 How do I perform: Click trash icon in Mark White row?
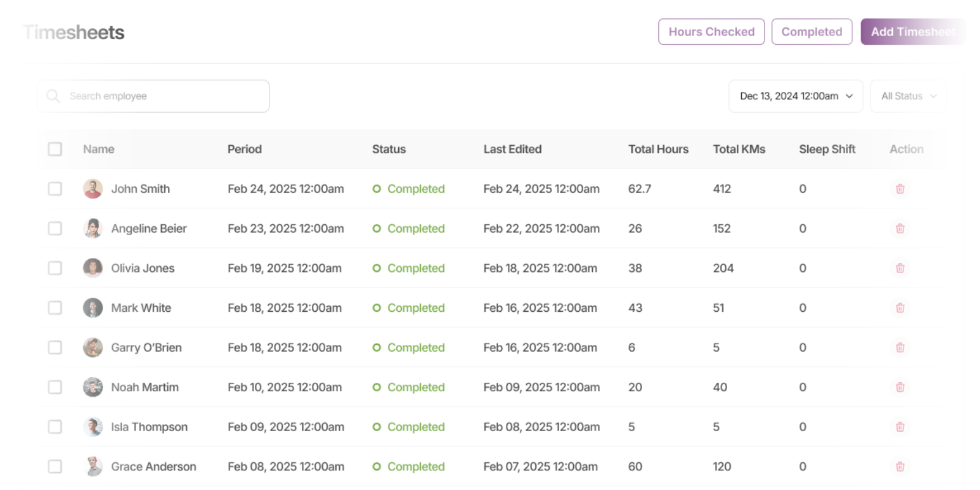pyautogui.click(x=900, y=308)
